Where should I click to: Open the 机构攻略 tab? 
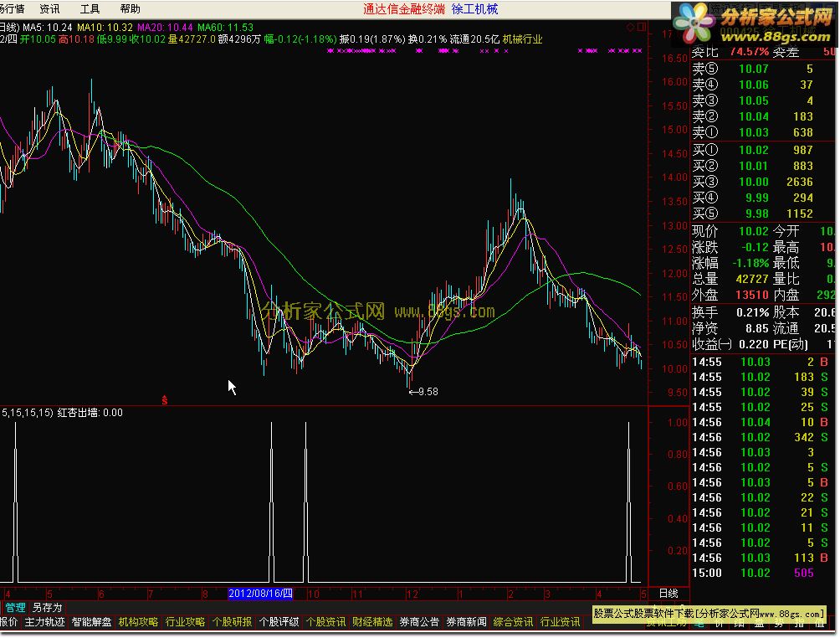point(138,622)
